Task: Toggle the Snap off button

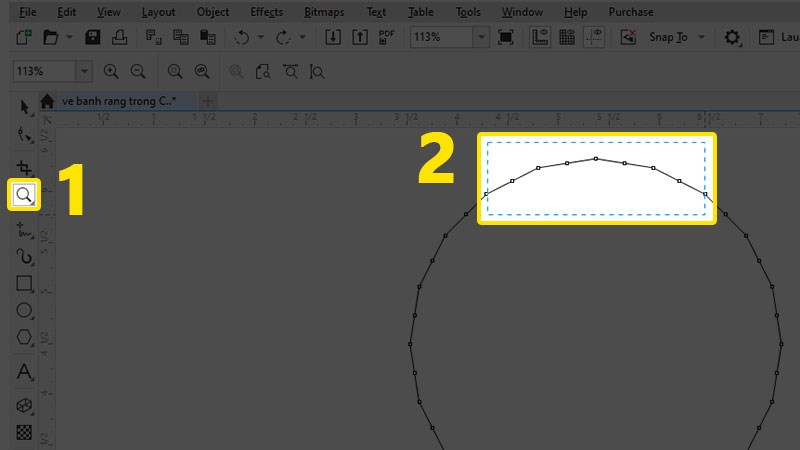Action: coord(628,37)
